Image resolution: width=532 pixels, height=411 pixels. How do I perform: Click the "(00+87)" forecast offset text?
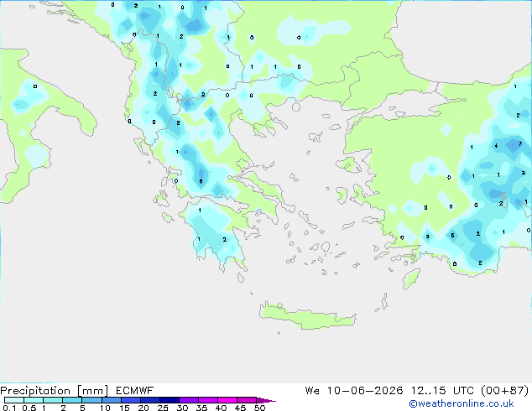point(505,391)
